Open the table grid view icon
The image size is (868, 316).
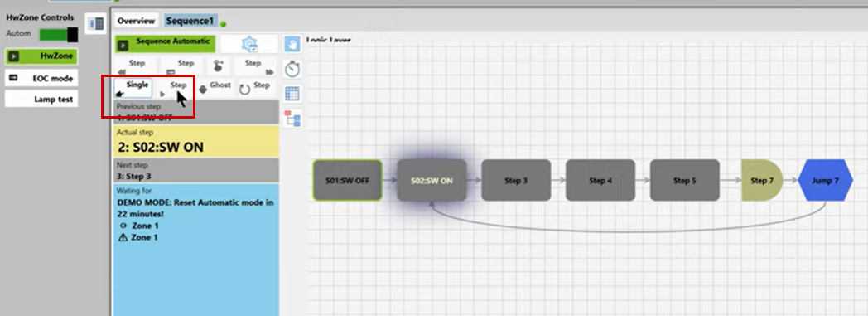pyautogui.click(x=292, y=94)
